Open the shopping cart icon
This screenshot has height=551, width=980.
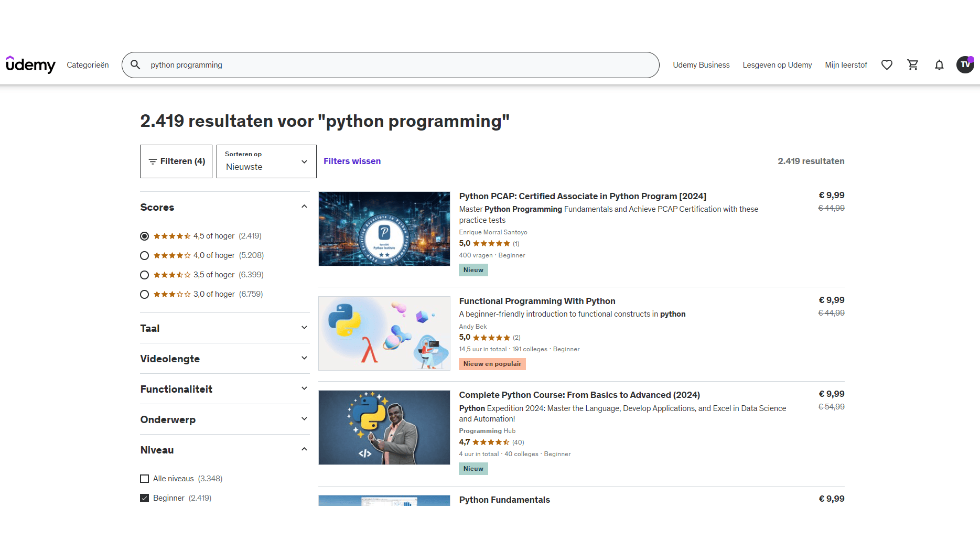tap(913, 64)
